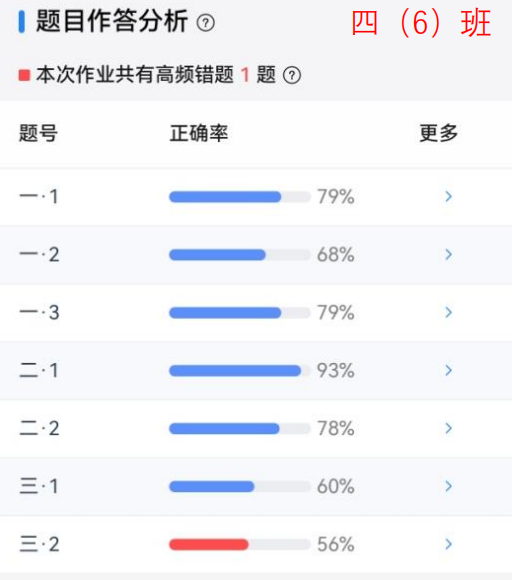Viewport: 514px width, 580px height.
Task: Open details arrow for question 一·2
Action: click(449, 254)
